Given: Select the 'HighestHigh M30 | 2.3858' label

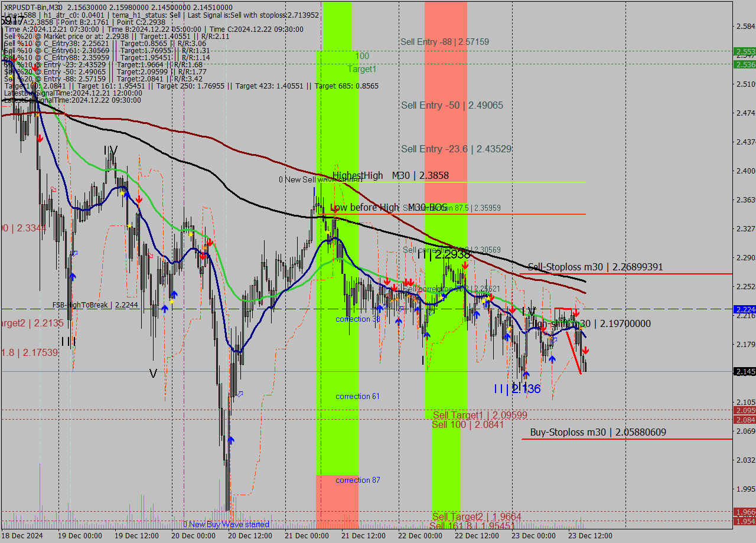Looking at the screenshot, I should pyautogui.click(x=390, y=175).
